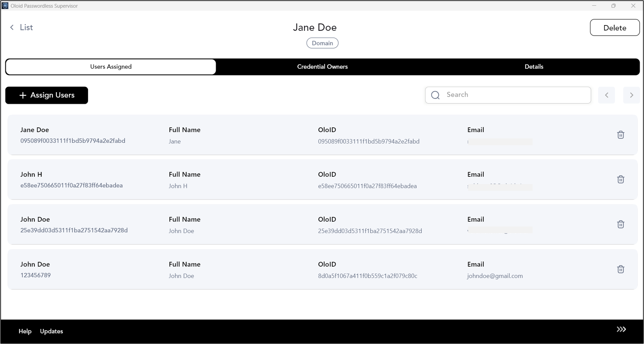Go to next page of users

pyautogui.click(x=631, y=95)
